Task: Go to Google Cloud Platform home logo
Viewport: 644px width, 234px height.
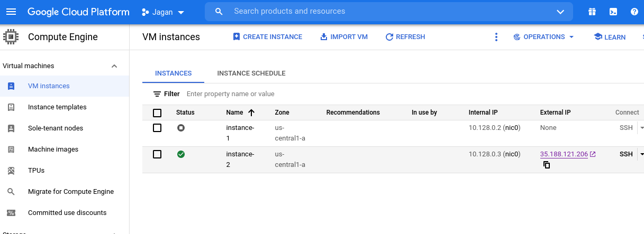Action: pos(78,12)
